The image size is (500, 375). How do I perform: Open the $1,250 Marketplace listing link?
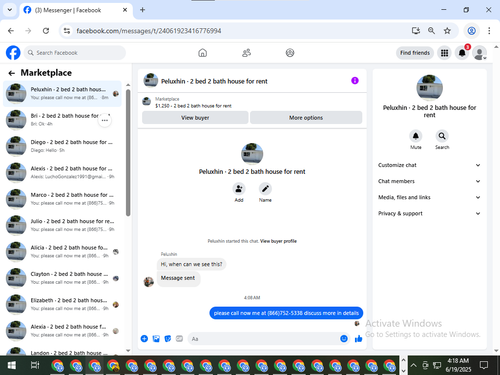coord(193,106)
